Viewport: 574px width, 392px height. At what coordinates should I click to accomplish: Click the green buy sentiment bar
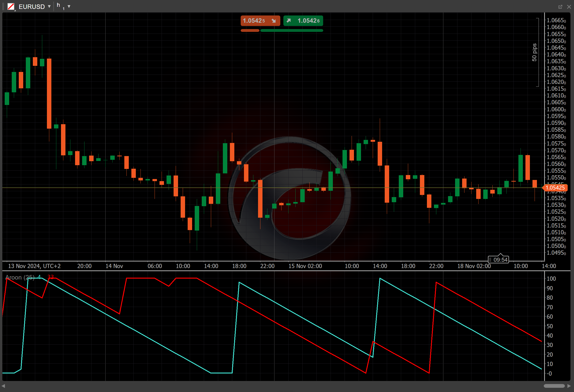[x=292, y=30]
